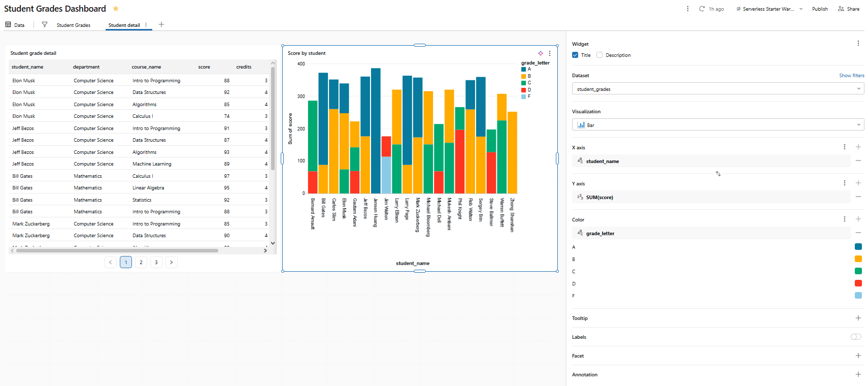Change color swatch for grade B

[x=858, y=259]
